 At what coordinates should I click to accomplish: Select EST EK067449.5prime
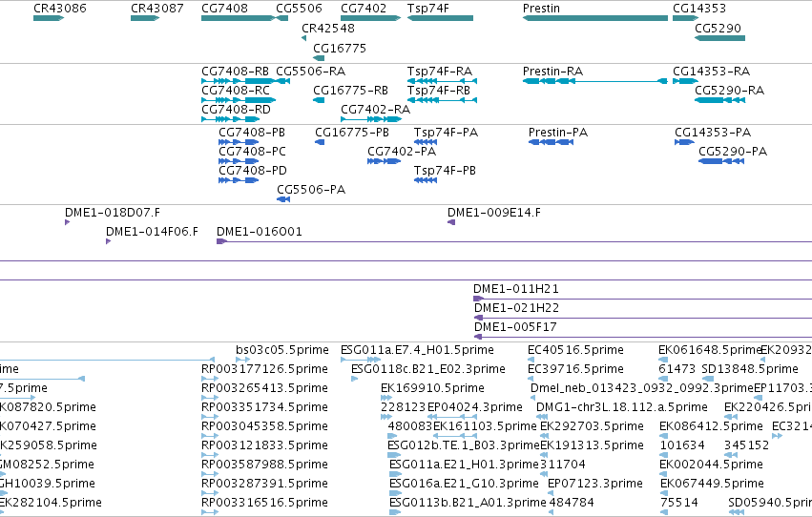click(663, 494)
